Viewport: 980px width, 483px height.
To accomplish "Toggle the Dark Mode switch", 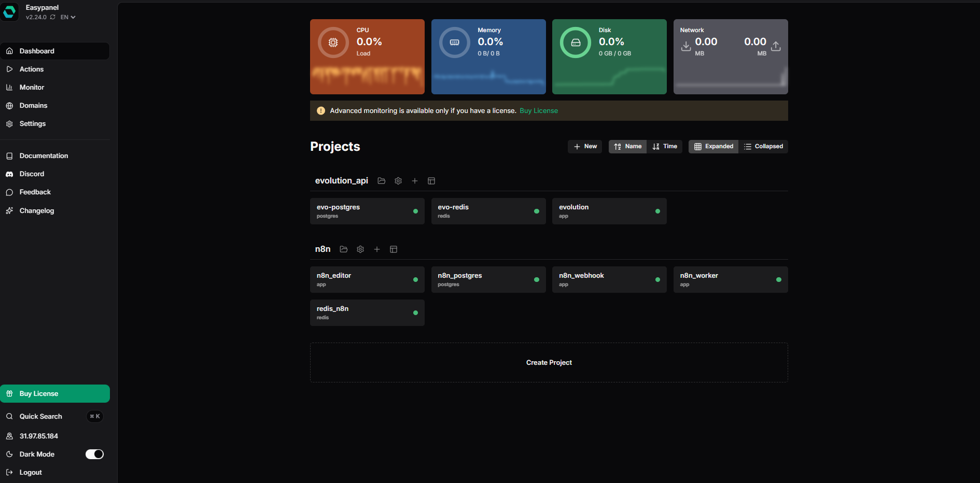I will 94,454.
